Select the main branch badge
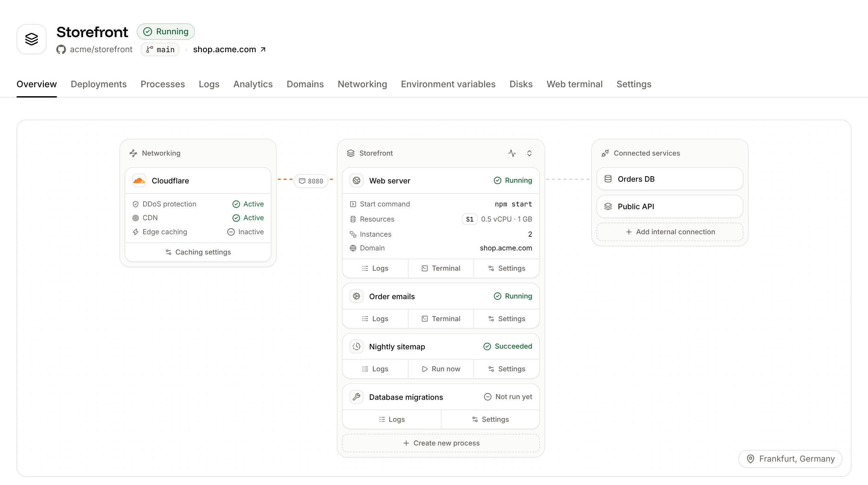This screenshot has width=868, height=485. [x=160, y=49]
